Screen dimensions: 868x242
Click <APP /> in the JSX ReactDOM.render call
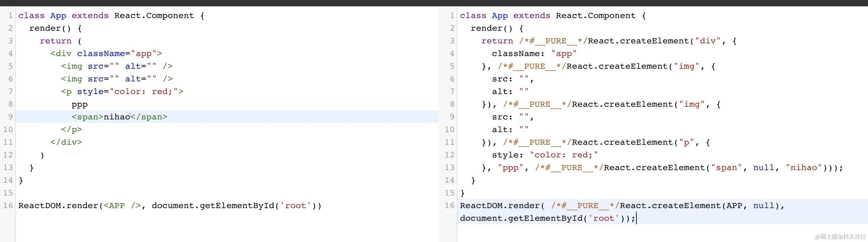pos(122,206)
